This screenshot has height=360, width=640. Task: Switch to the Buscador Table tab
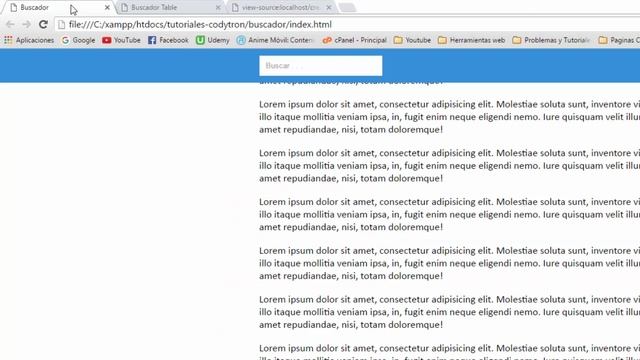[x=169, y=7]
